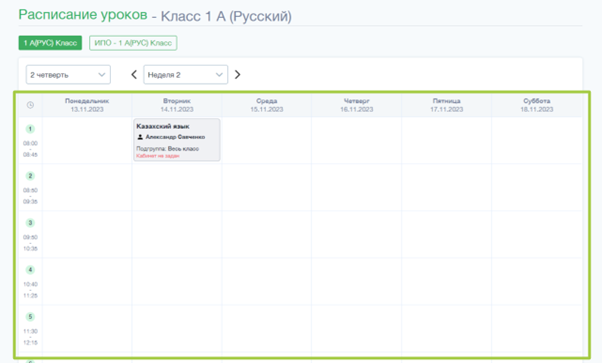This screenshot has width=602, height=363.
Task: Switch to 'ИПО - 1 А(РУС) Класс' tab
Action: (x=133, y=43)
